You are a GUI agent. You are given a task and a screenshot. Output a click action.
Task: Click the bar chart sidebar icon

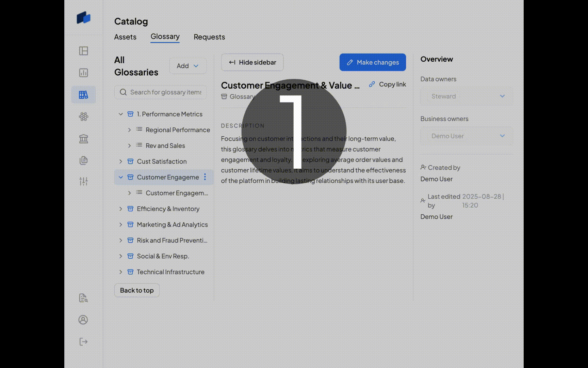(x=83, y=73)
